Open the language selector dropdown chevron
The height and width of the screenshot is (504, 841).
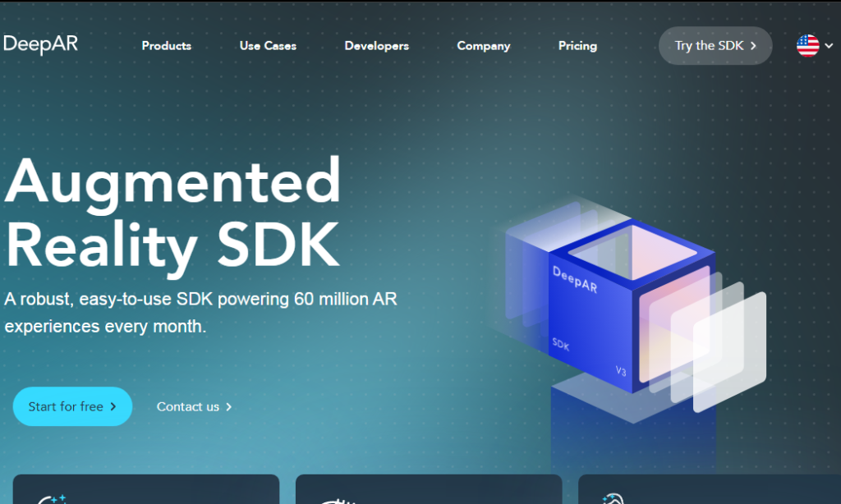(830, 47)
